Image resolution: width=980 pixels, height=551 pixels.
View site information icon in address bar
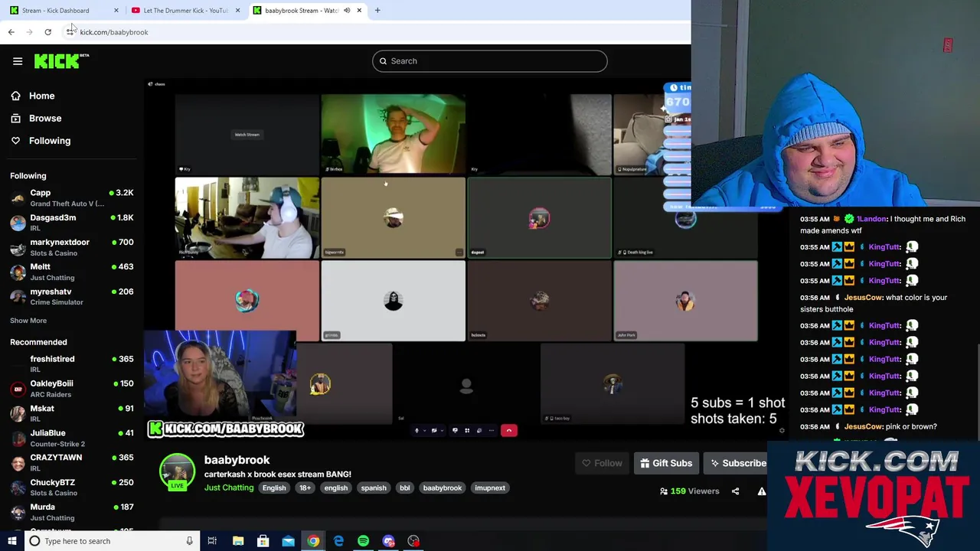click(70, 32)
